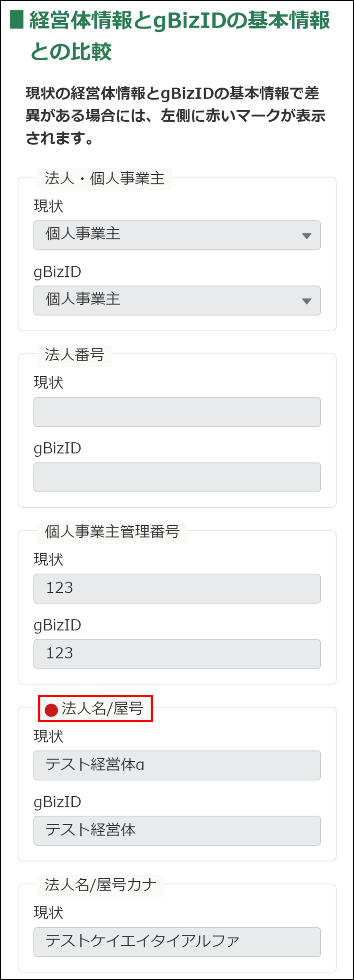
Task: Select the gBizID 個人事業主管理番号 field showing 123
Action: (x=177, y=654)
